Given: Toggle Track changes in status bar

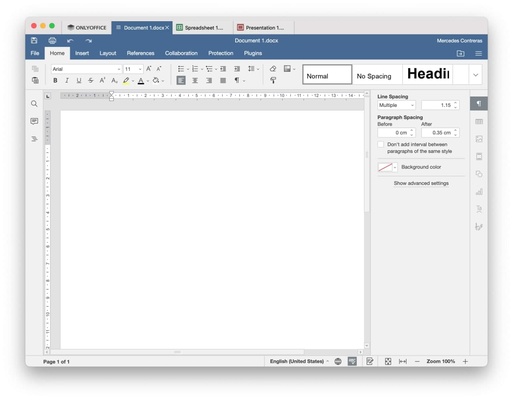Looking at the screenshot, I should click(369, 361).
